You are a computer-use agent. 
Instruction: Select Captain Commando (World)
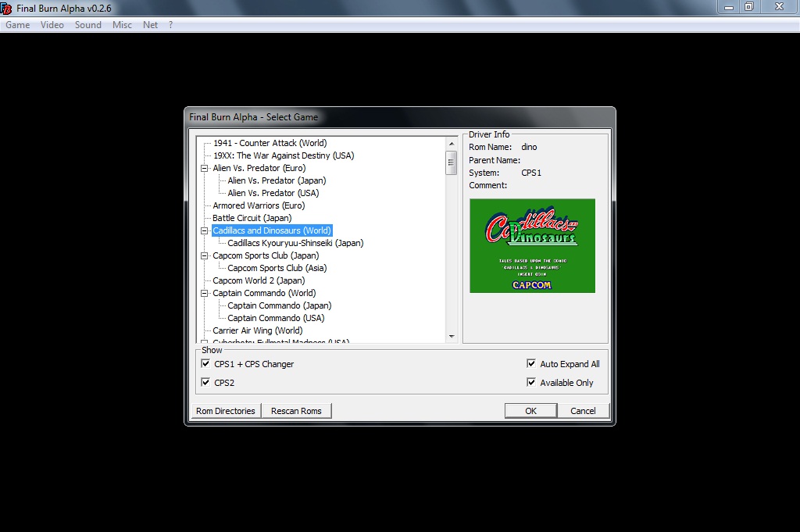(x=264, y=293)
